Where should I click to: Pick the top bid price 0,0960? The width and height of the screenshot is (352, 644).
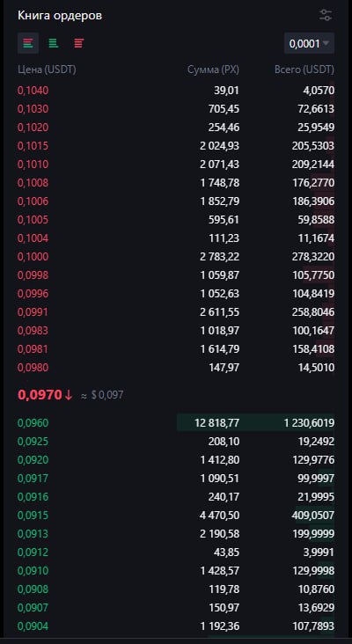[x=33, y=423]
